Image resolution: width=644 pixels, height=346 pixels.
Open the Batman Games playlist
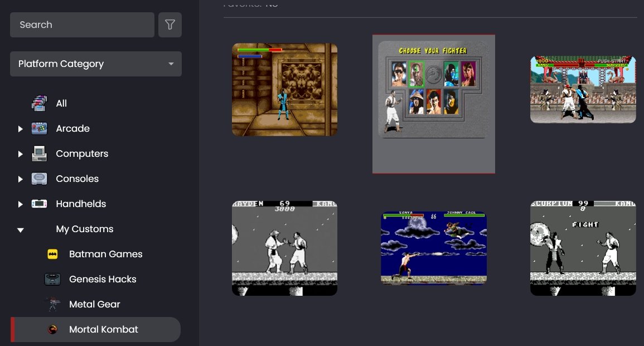point(105,254)
